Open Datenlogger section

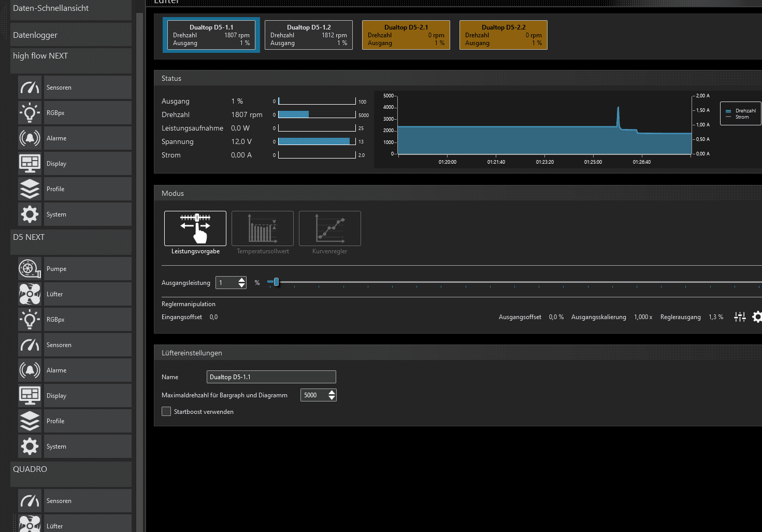(71, 35)
